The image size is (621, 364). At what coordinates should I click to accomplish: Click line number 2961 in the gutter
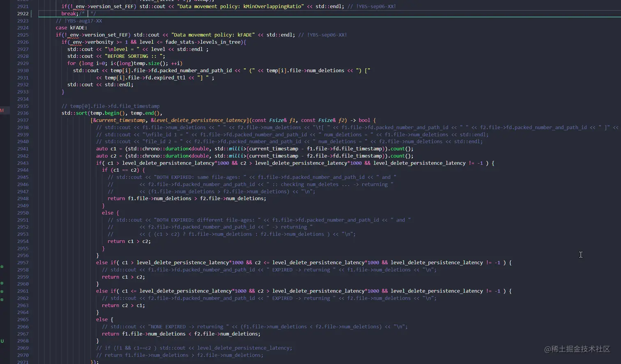pos(23,291)
